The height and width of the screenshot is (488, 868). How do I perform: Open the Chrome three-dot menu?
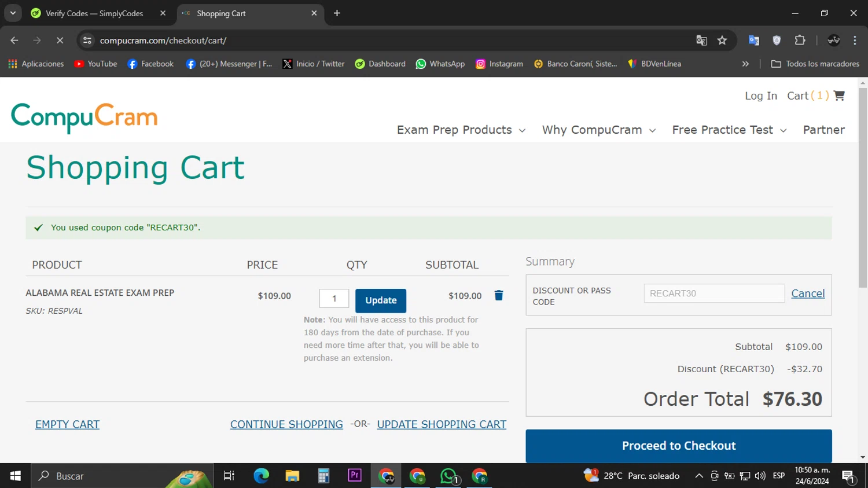(855, 41)
